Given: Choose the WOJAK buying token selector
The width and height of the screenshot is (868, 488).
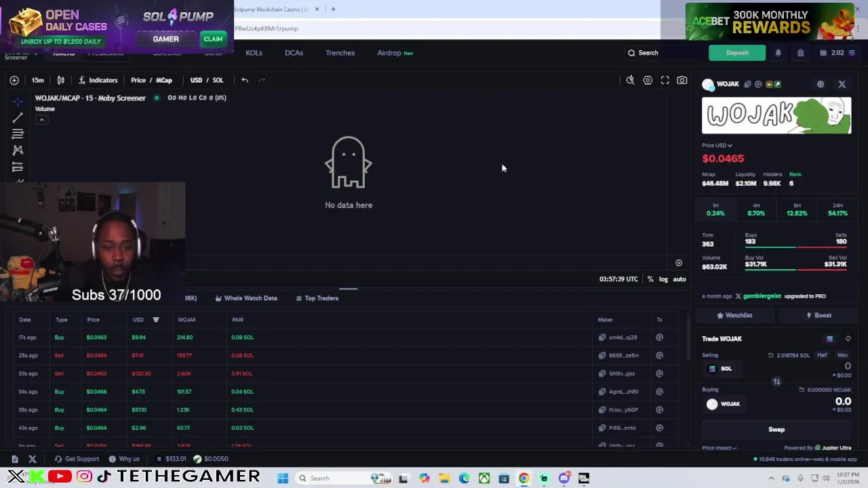Looking at the screenshot, I should click(x=724, y=404).
